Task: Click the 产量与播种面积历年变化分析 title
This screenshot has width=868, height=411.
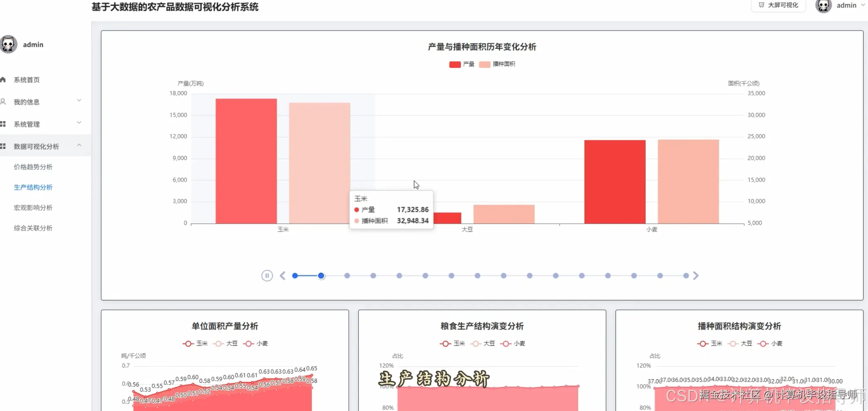Action: click(x=482, y=47)
